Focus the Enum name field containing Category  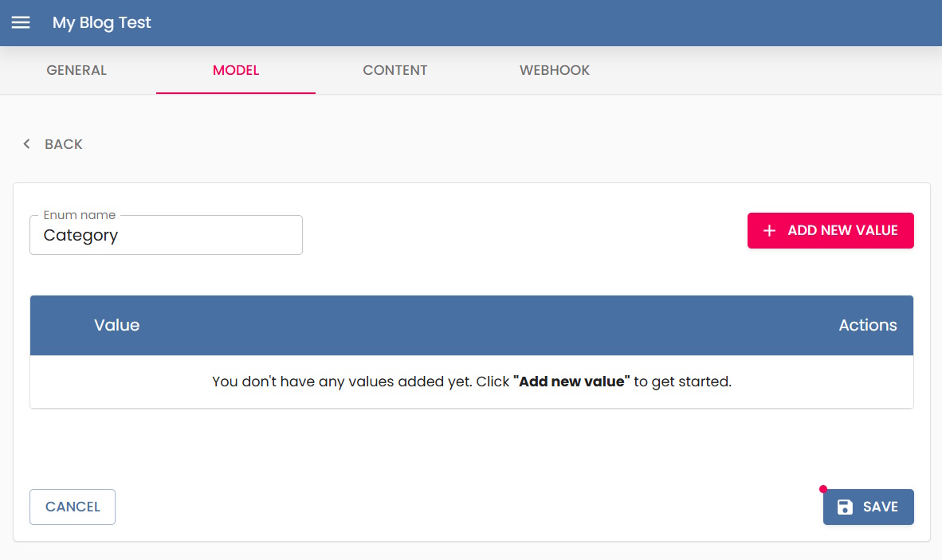coord(166,236)
